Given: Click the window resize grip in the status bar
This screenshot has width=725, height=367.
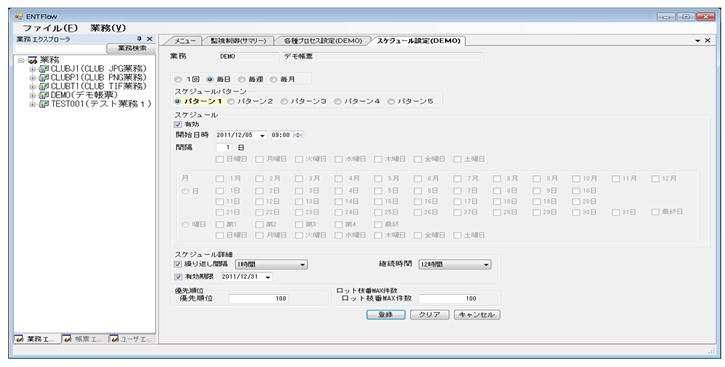Looking at the screenshot, I should [711, 351].
